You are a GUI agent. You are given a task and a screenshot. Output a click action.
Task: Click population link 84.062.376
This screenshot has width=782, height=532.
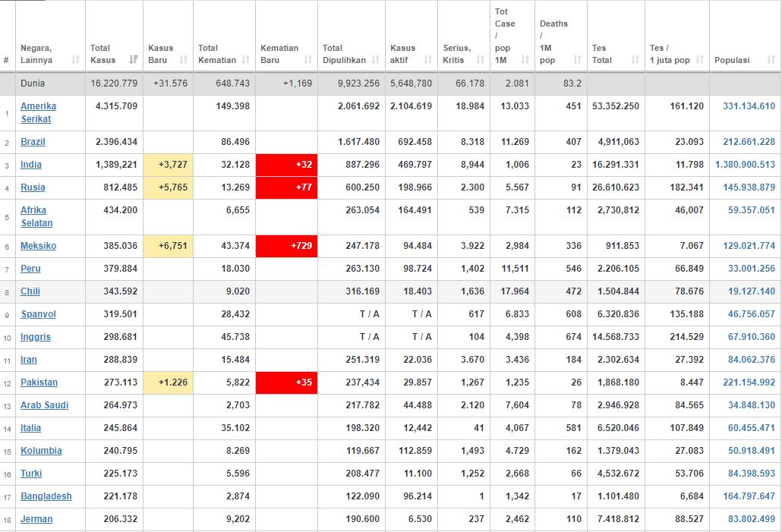click(x=752, y=360)
